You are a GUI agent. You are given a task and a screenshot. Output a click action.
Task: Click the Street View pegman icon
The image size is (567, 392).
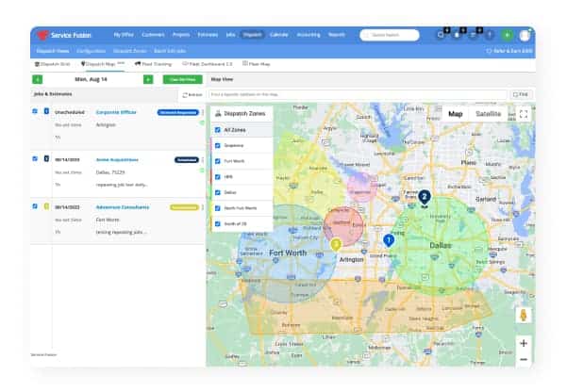coord(524,316)
